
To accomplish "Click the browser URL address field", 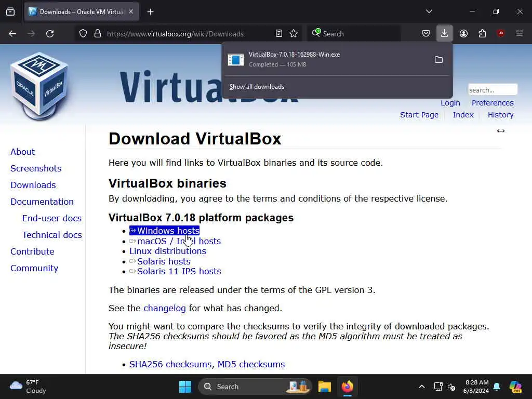I will coord(188,34).
